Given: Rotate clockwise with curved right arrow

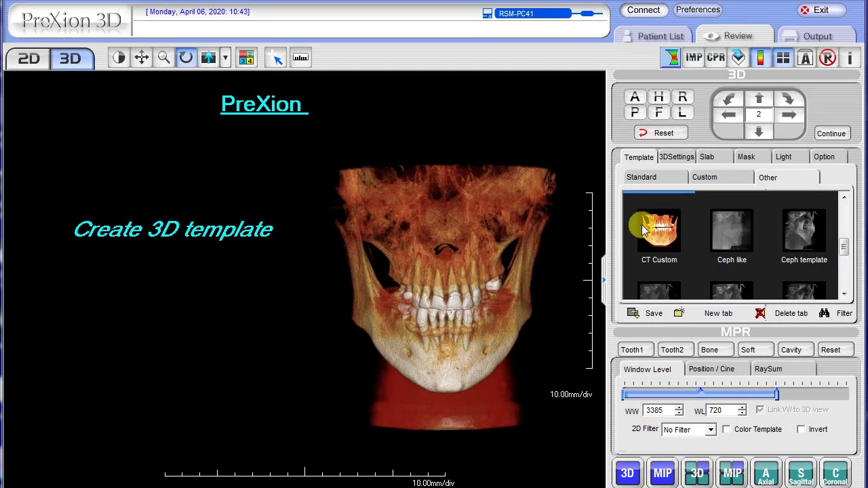Looking at the screenshot, I should tap(788, 99).
